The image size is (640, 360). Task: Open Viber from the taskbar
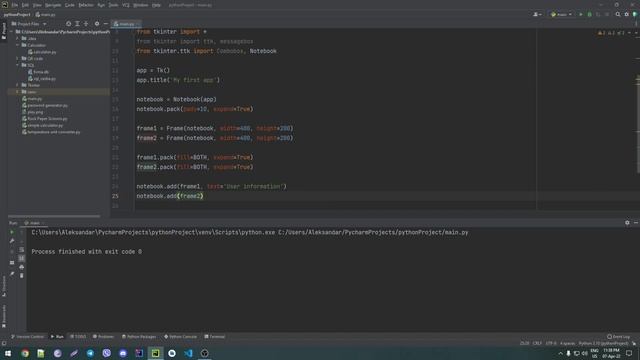point(107,353)
